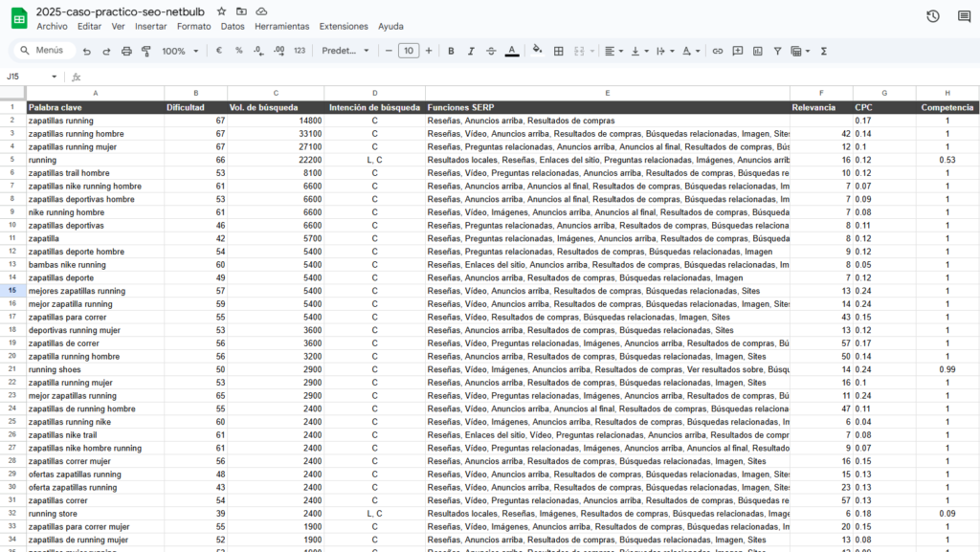Screen dimensions: 980x552
Task: Select the Paint format tool
Action: point(144,50)
